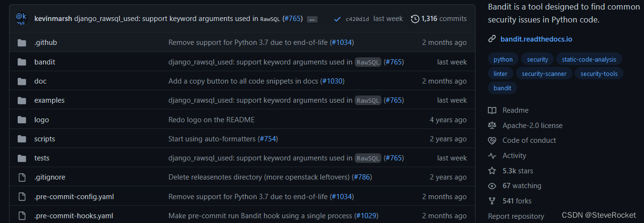Expand commit message ellipsis button

(312, 19)
